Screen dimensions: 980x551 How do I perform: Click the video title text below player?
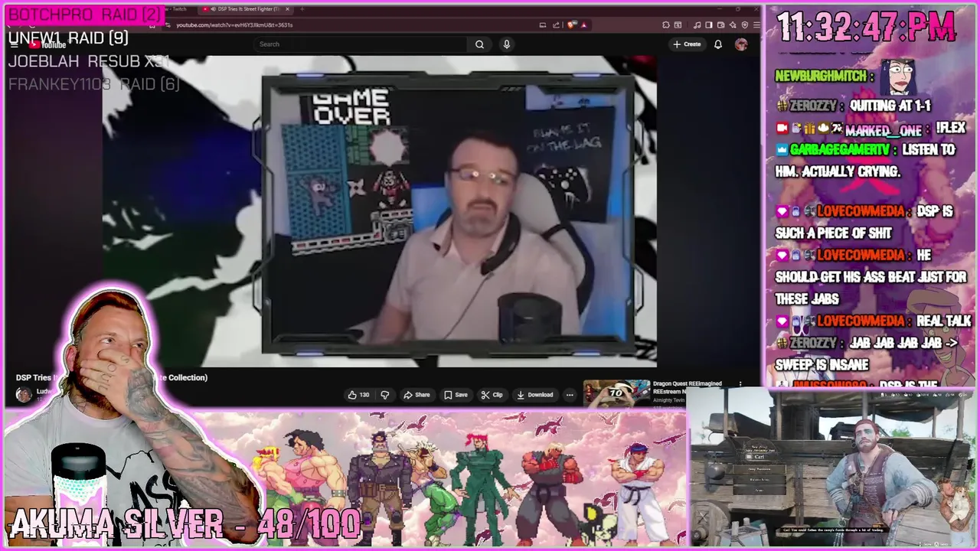112,377
